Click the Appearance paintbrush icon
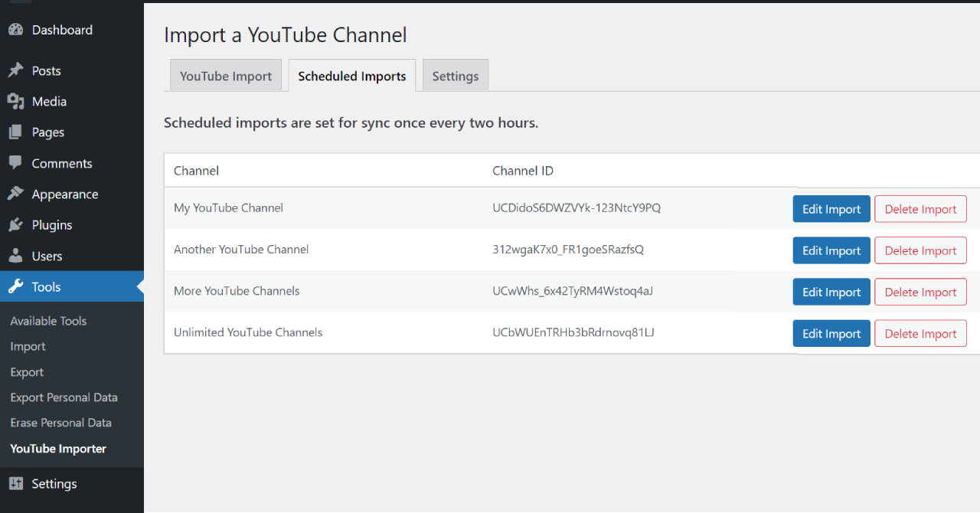The height and width of the screenshot is (513, 980). [15, 194]
